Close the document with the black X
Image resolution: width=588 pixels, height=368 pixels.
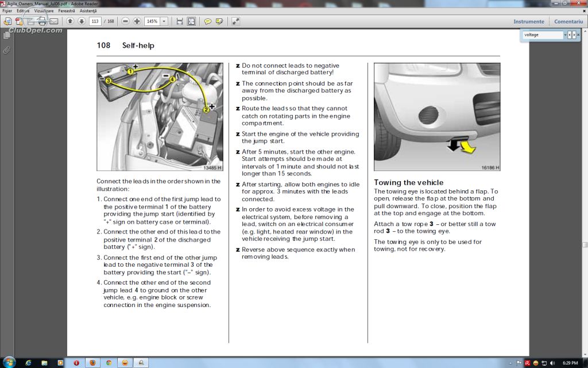tap(584, 11)
